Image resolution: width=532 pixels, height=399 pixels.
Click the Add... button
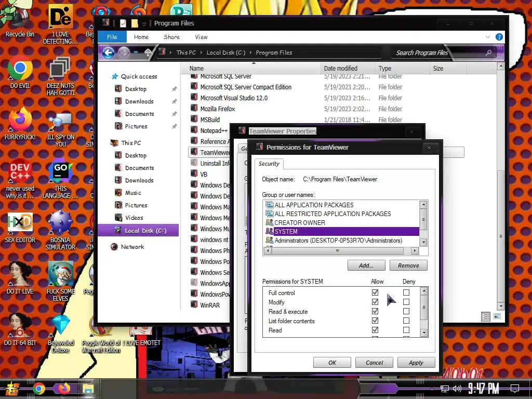pyautogui.click(x=366, y=265)
